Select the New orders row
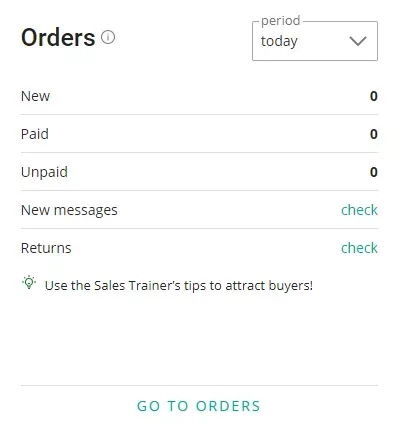The height and width of the screenshot is (424, 401). 199,96
